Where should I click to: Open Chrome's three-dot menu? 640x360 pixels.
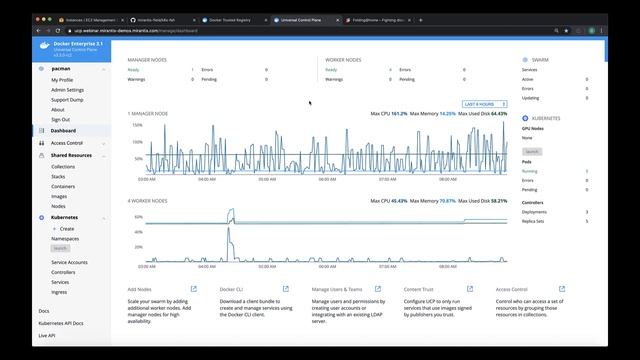click(601, 31)
